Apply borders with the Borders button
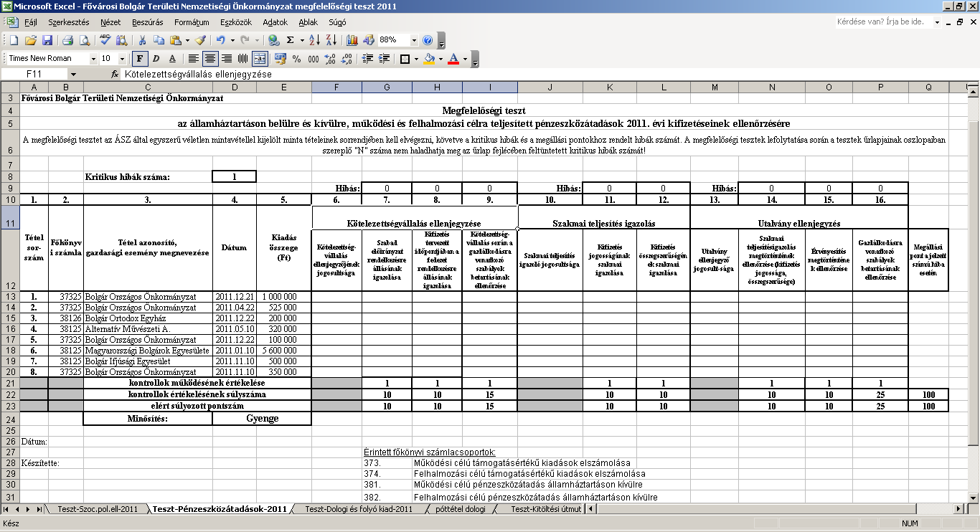The width and height of the screenshot is (980, 532). coord(405,59)
